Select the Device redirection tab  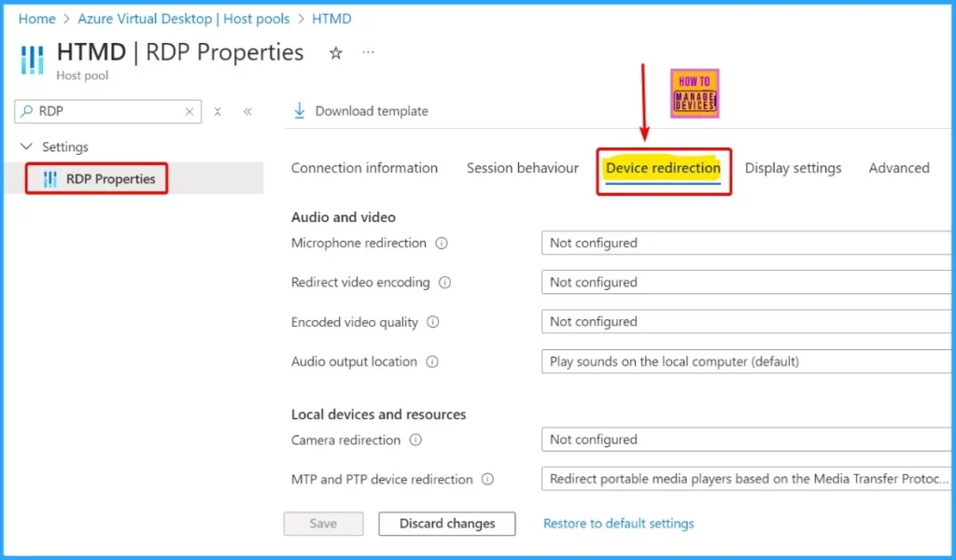tap(663, 168)
